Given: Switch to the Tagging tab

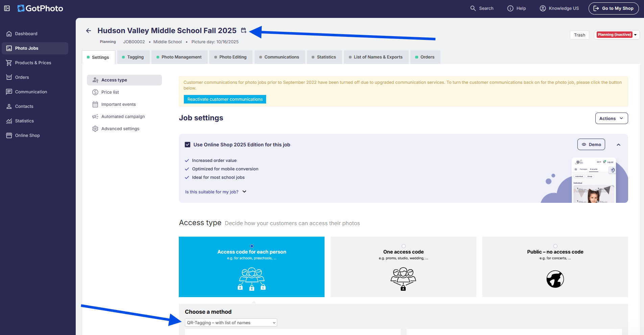Looking at the screenshot, I should (x=133, y=57).
